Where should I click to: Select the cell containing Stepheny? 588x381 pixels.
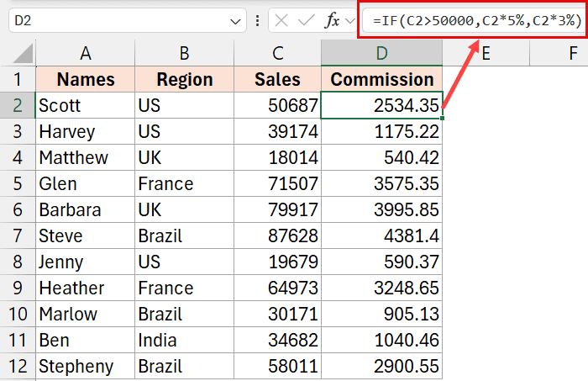86,366
